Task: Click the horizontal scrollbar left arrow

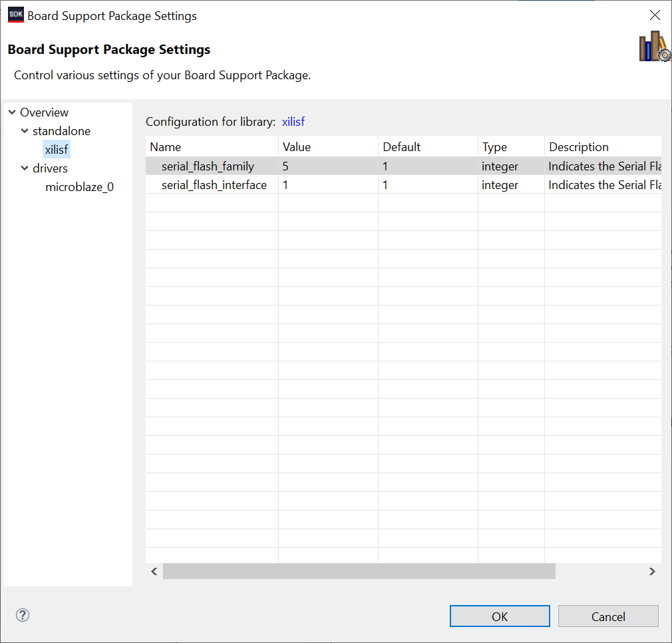Action: [x=154, y=571]
